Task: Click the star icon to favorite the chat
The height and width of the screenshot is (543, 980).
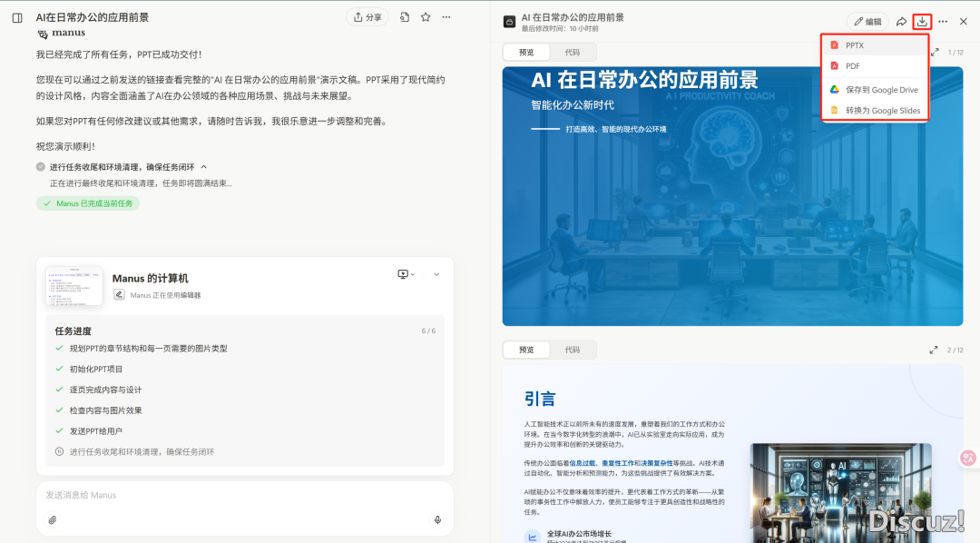Action: (426, 17)
